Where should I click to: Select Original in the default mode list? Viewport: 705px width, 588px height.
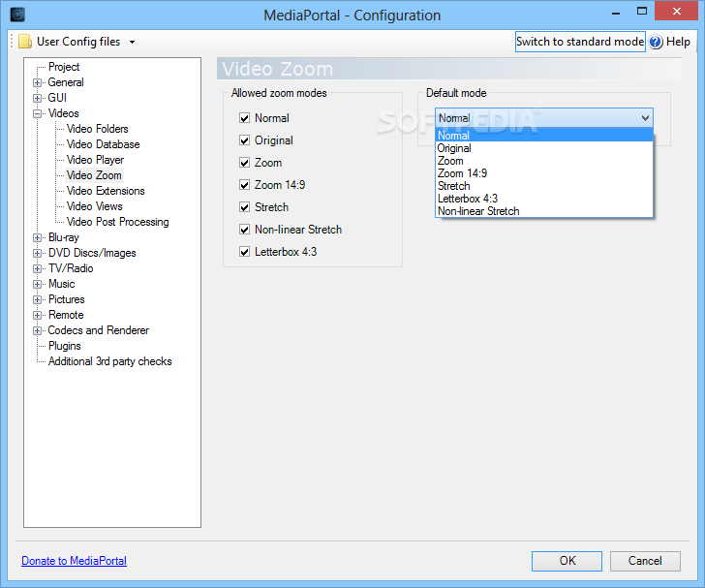[x=544, y=148]
